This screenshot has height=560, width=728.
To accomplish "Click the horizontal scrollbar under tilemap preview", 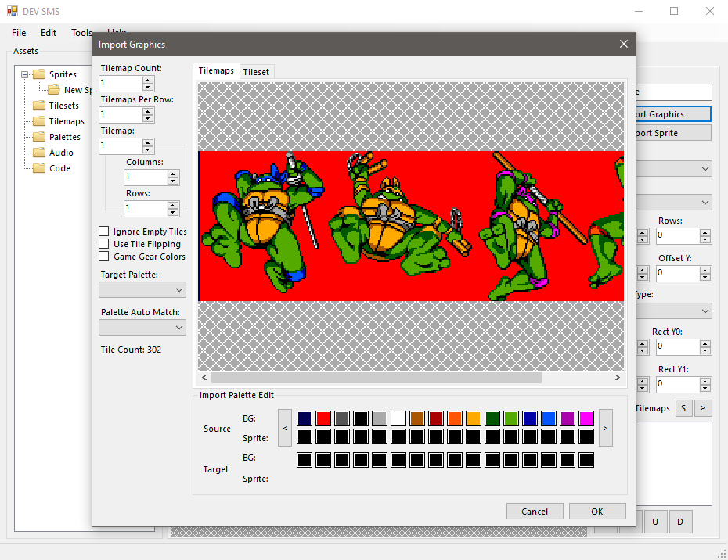I will 377,378.
